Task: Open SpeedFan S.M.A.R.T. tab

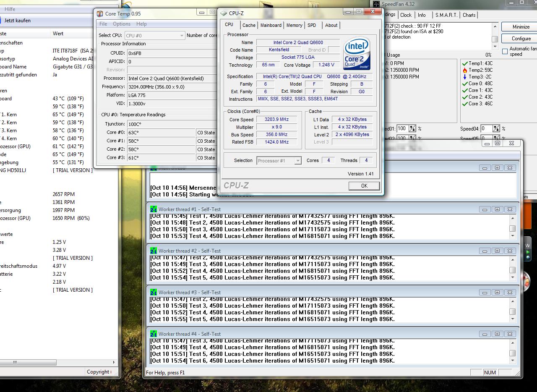Action: [446, 15]
